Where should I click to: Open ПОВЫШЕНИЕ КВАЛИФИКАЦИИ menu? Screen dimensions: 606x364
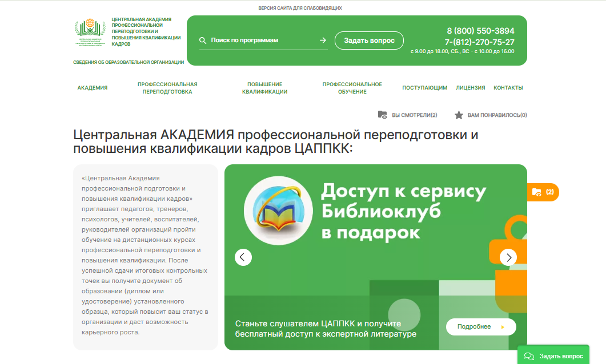265,88
